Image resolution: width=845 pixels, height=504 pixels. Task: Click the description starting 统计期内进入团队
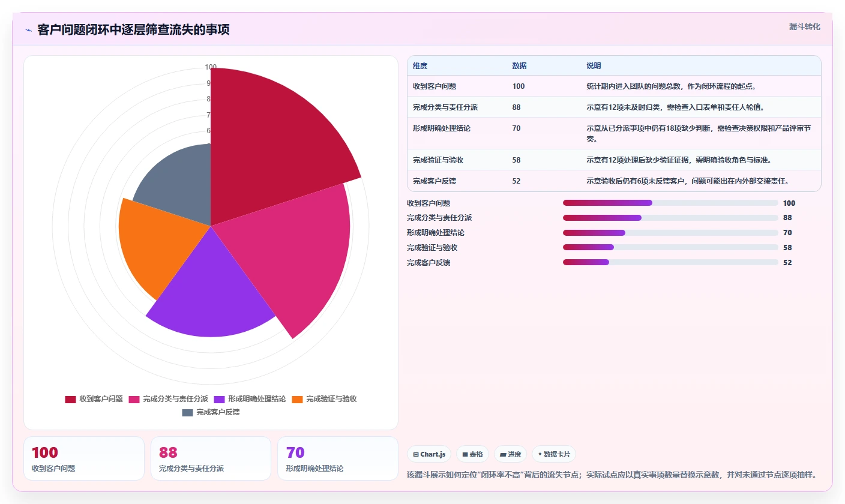click(x=672, y=86)
